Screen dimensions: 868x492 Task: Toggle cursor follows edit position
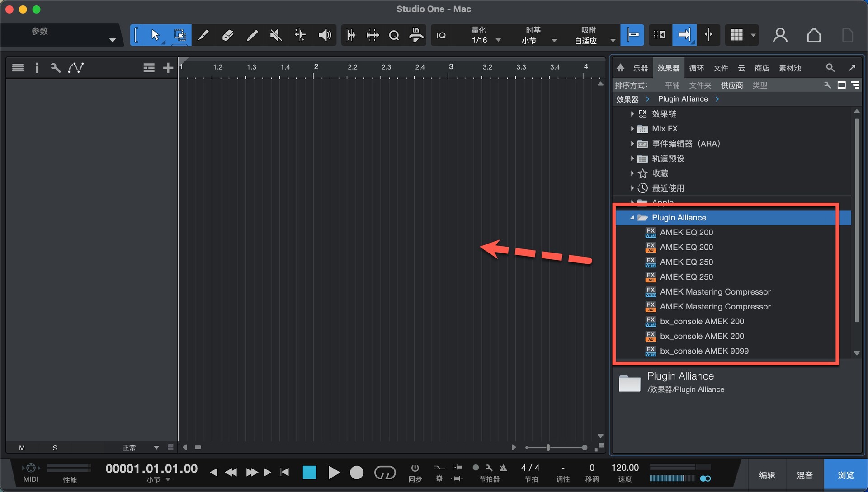708,35
